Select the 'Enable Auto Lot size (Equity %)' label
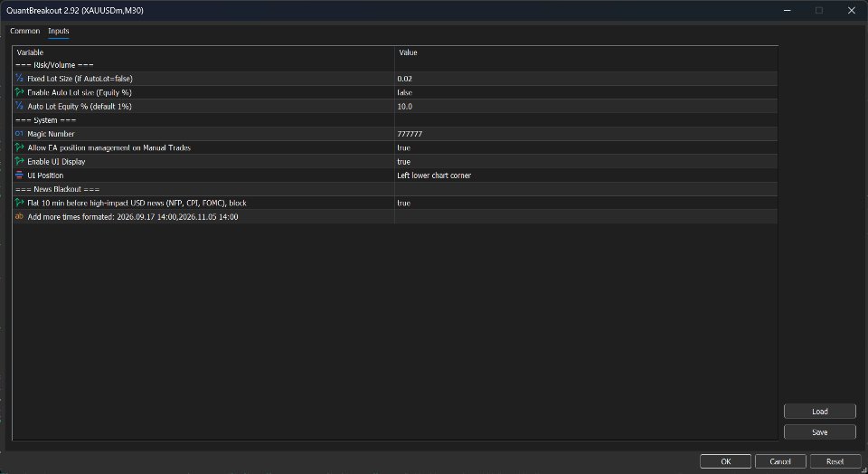The height and width of the screenshot is (474, 868). [80, 92]
